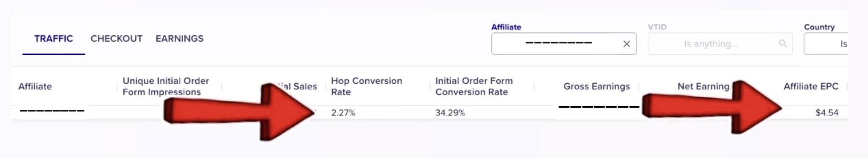Clear the Affiliate filter with X icon
The height and width of the screenshot is (158, 868).
coord(626,44)
